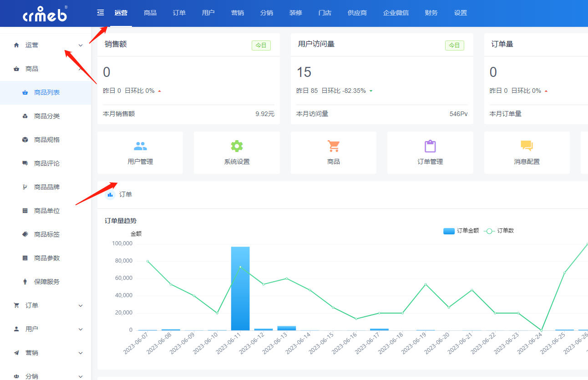Viewport: 588px width, 380px height.
Task: Click the 商品单位 grid icon
Action: [x=25, y=211]
